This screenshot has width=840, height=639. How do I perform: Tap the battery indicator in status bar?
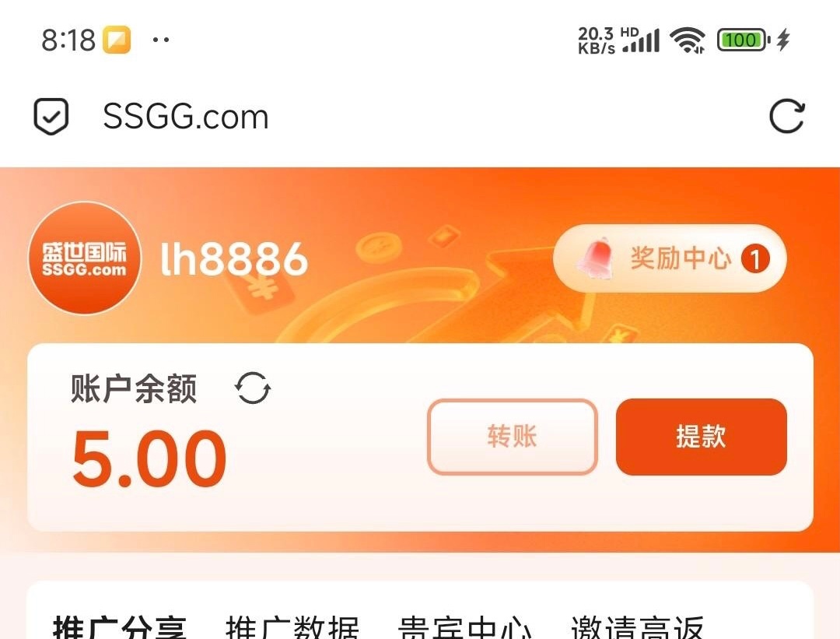click(x=744, y=40)
